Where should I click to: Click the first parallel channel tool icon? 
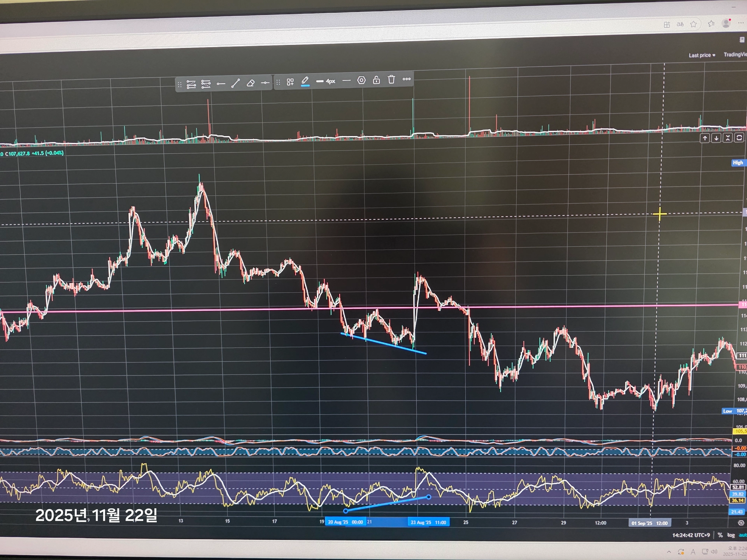[x=191, y=84]
